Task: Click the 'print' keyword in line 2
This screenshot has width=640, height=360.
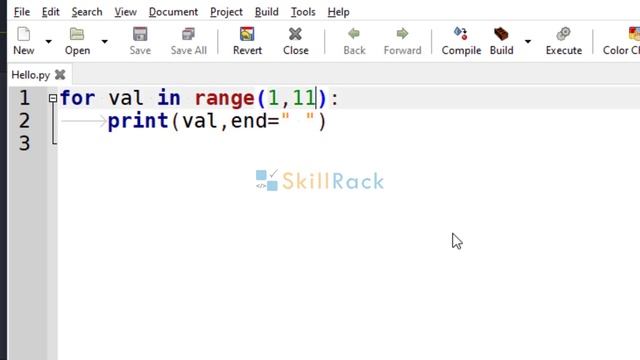Action: tap(138, 121)
